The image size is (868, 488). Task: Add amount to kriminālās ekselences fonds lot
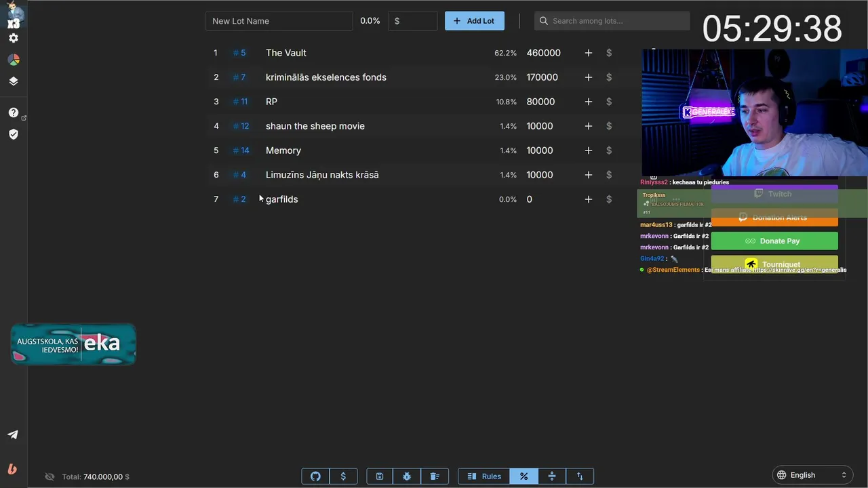(589, 77)
